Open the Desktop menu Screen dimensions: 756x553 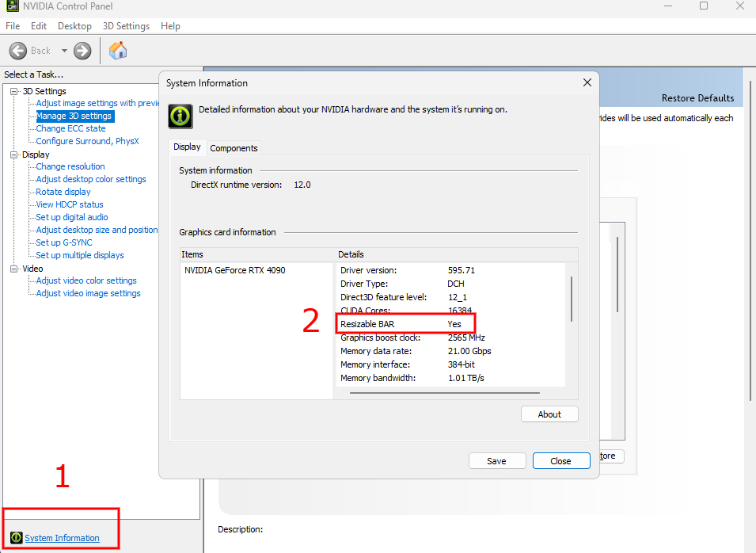pos(74,26)
